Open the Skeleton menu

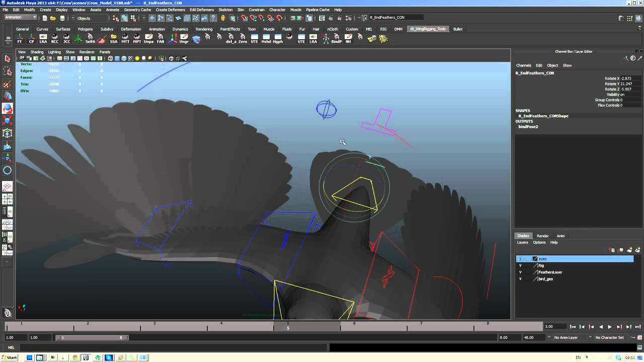point(225,10)
